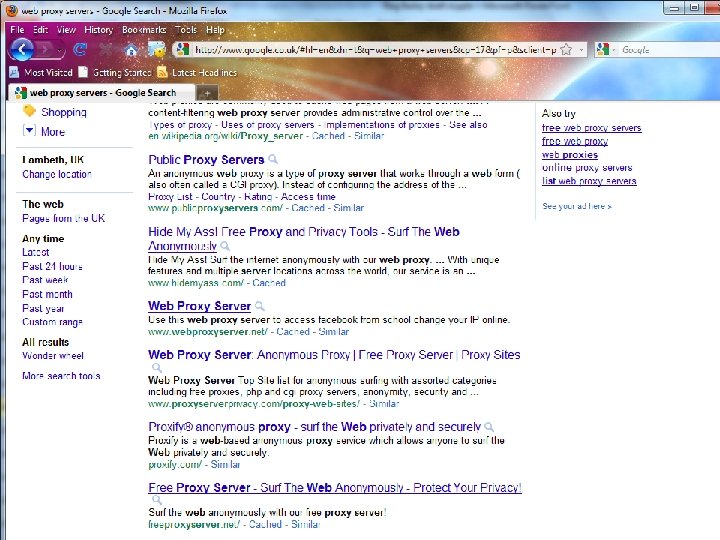Viewport: 720px width, 540px height.
Task: Click the Google search box in toolbar
Action: pos(668,49)
